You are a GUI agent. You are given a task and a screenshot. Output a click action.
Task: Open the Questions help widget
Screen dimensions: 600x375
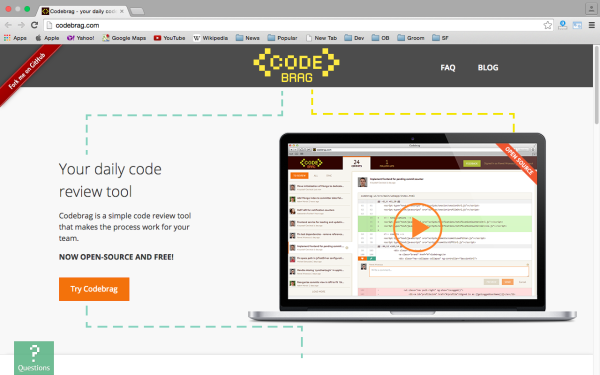(34, 358)
